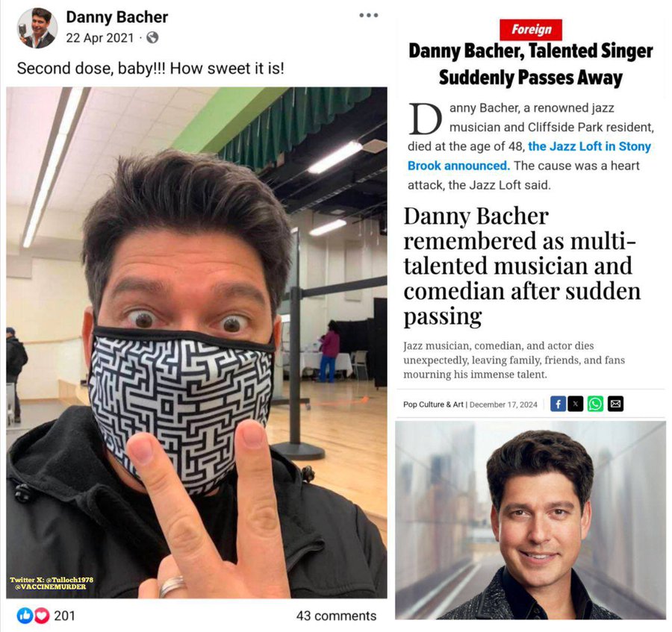The image size is (672, 632).
Task: Open the Pop Culture & Art category
Action: (433, 404)
